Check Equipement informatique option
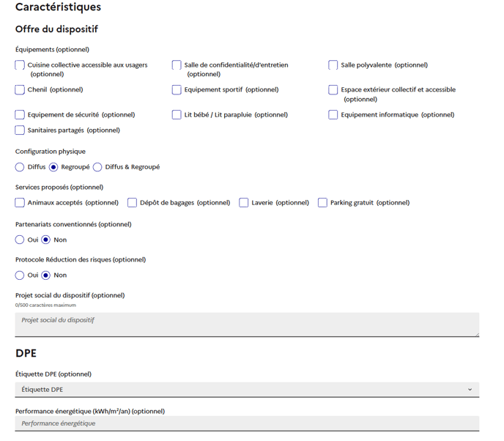 333,115
